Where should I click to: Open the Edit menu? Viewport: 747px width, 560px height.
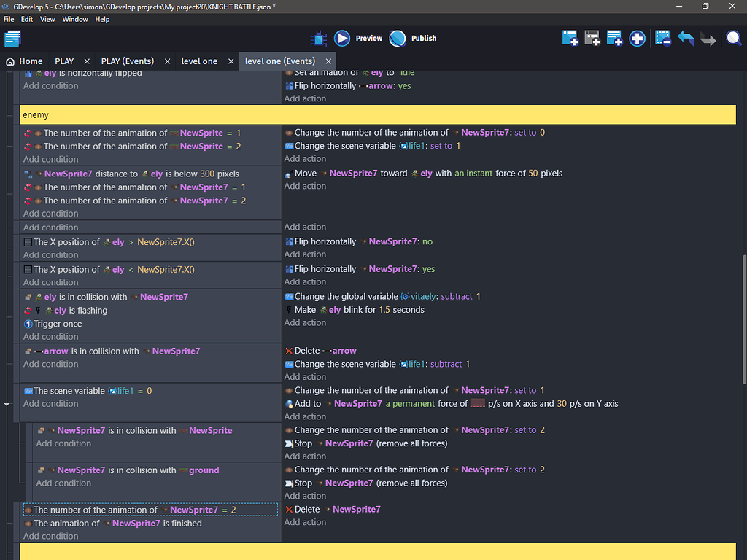pos(26,19)
